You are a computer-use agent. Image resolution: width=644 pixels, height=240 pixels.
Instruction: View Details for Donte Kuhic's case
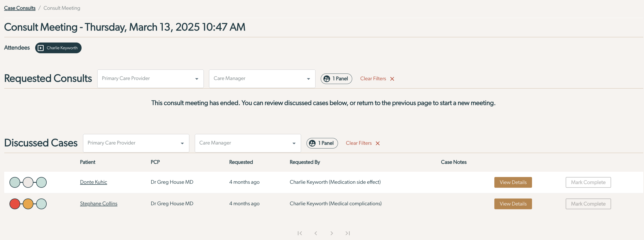tap(513, 182)
